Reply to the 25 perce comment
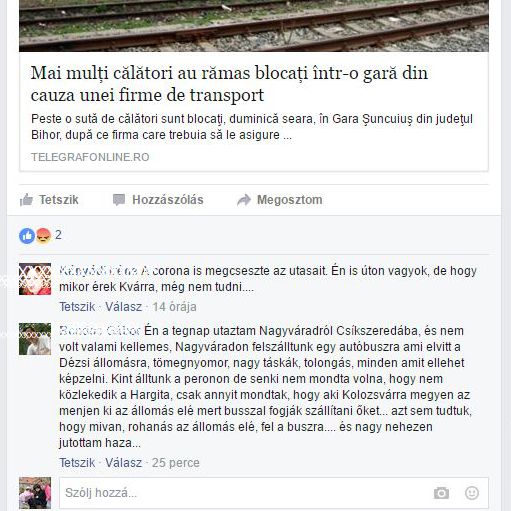511x511 pixels. 123,463
